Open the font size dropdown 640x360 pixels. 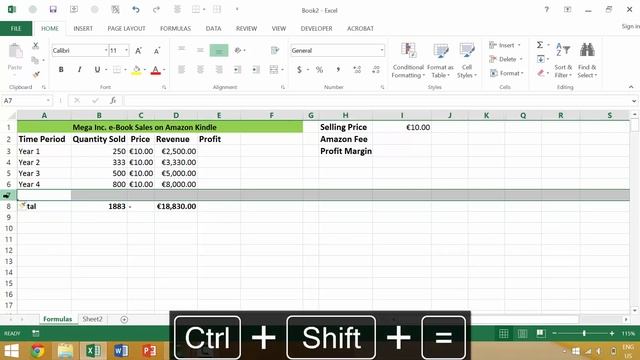click(x=127, y=51)
